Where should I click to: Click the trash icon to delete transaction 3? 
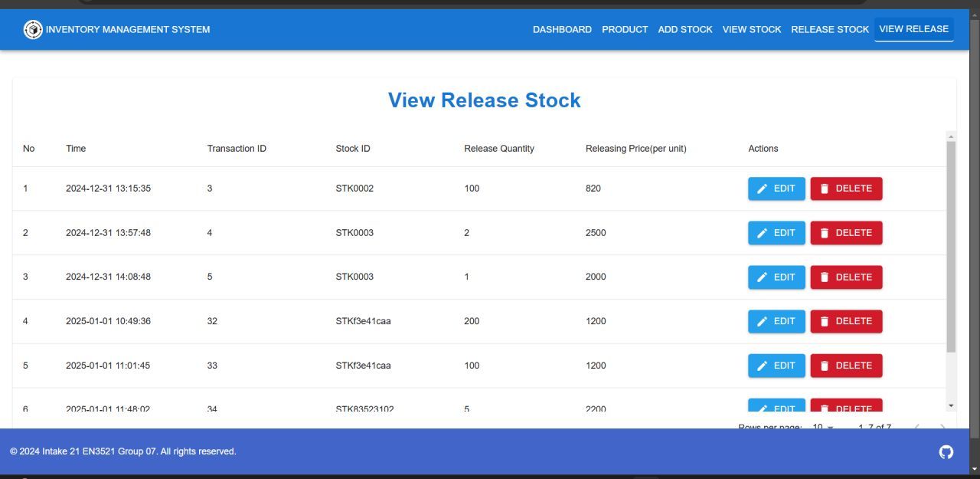[825, 188]
